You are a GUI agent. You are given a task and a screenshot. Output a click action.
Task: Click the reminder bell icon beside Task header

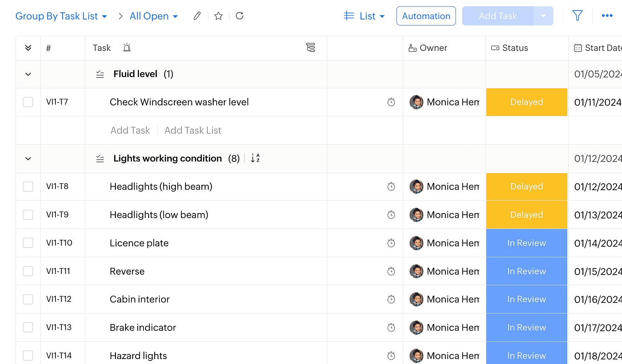point(127,48)
